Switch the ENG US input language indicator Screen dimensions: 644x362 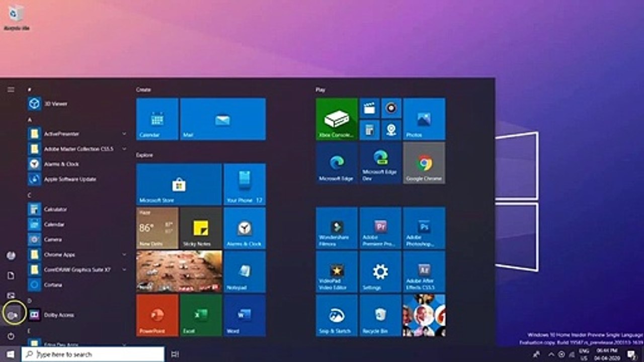584,354
